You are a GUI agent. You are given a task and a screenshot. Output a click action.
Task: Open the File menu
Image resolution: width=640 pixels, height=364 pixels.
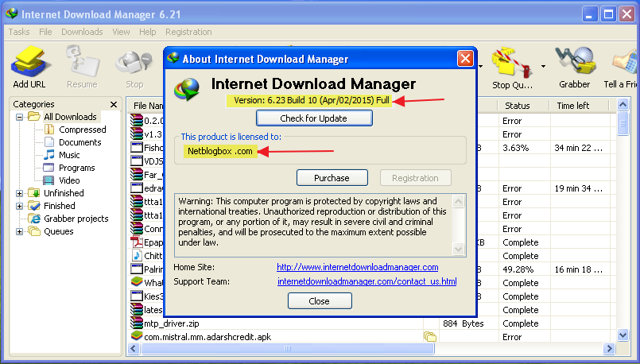pos(45,32)
